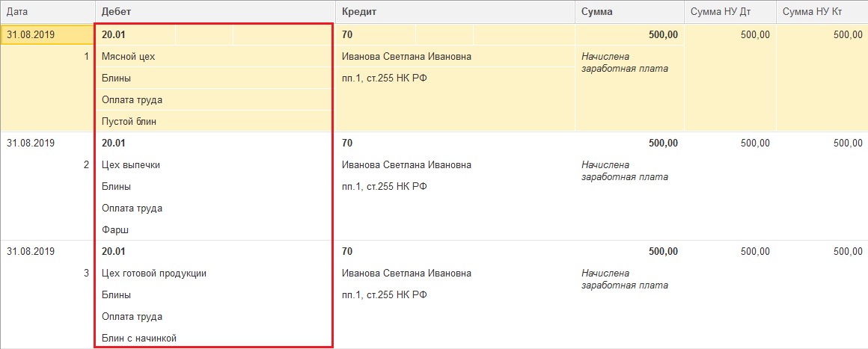Select the Цех выпечки cell
This screenshot has width=868, height=349.
coord(131,165)
